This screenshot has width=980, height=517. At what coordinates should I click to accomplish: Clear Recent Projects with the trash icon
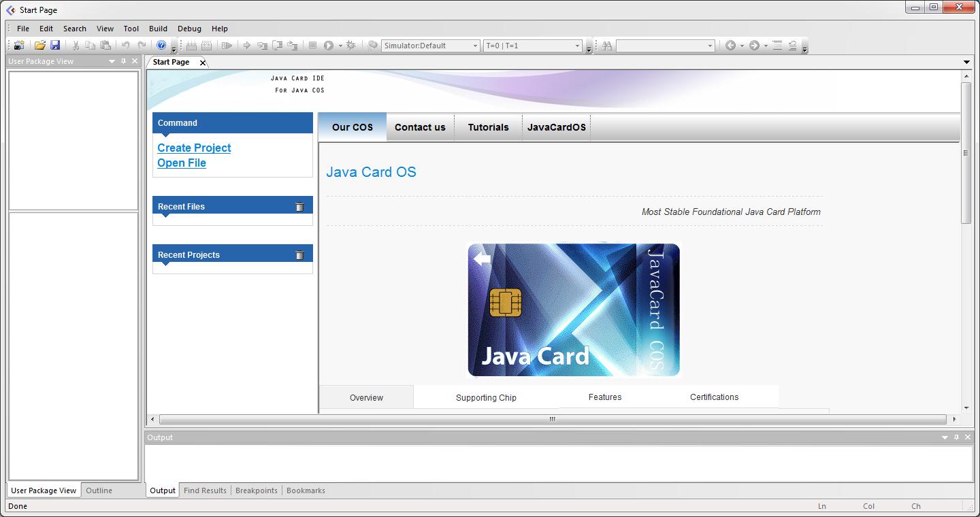[299, 255]
